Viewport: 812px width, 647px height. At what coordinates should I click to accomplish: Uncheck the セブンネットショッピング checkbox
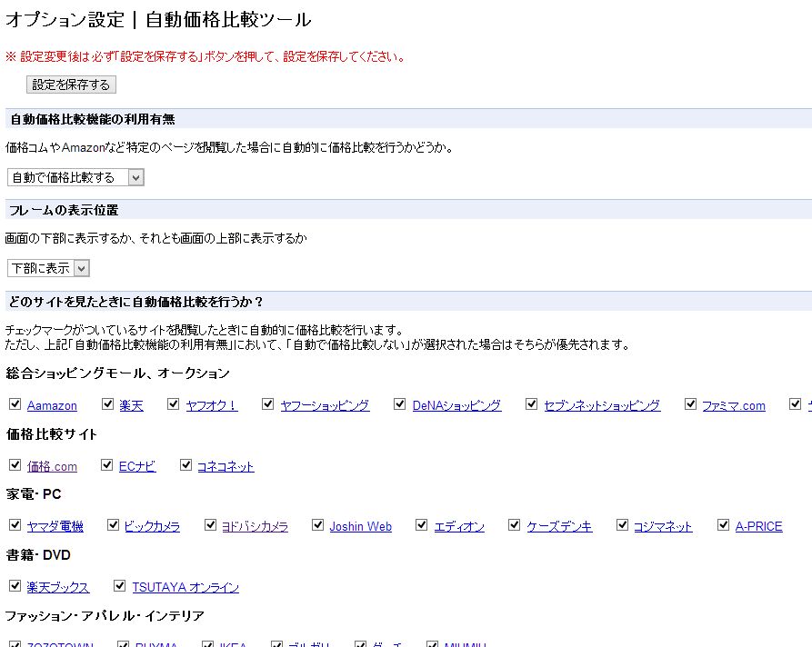(531, 404)
